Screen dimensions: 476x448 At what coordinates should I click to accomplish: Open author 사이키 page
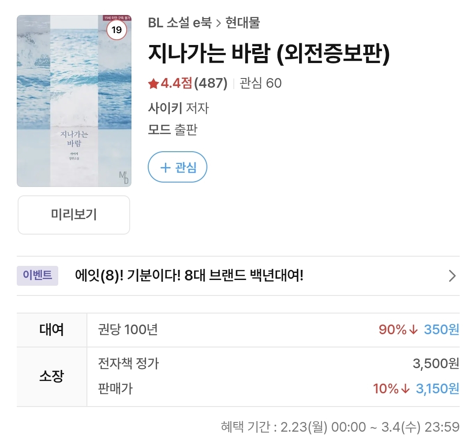(x=165, y=108)
